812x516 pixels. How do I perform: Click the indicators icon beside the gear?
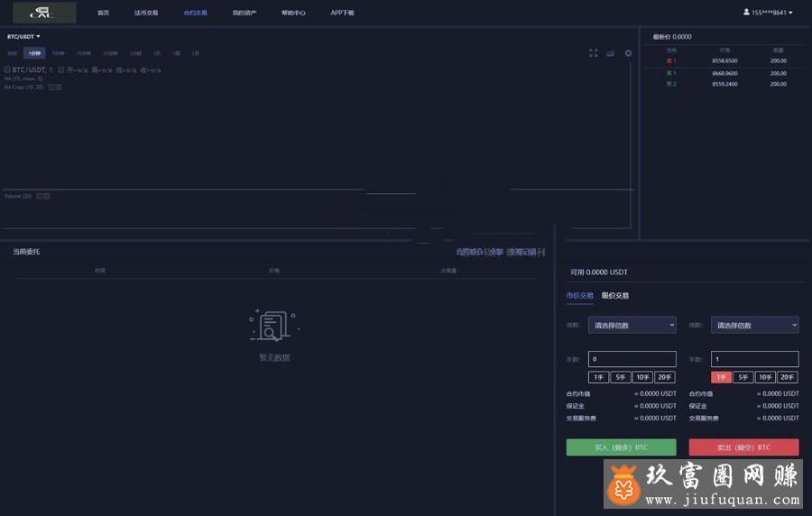[611, 53]
